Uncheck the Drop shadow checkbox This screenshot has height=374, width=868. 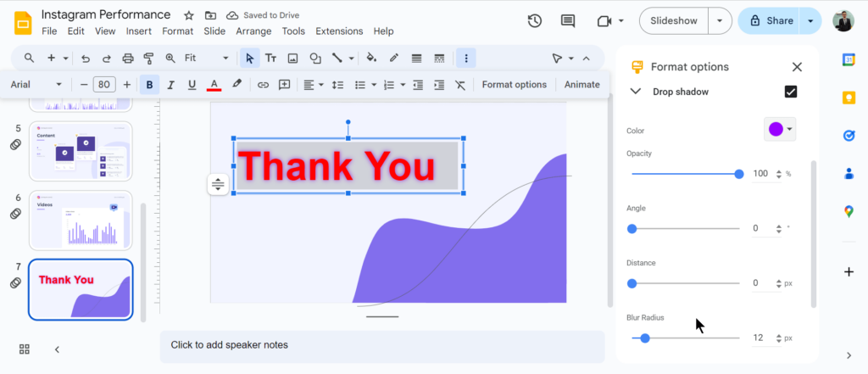click(x=791, y=92)
